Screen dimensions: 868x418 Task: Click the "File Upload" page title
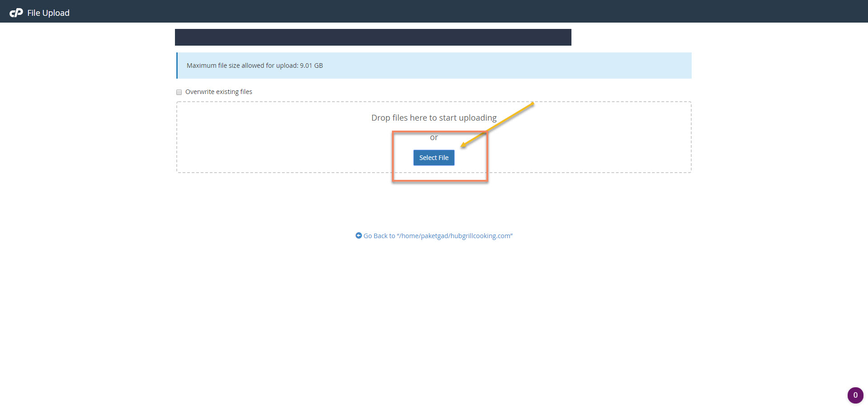point(48,13)
